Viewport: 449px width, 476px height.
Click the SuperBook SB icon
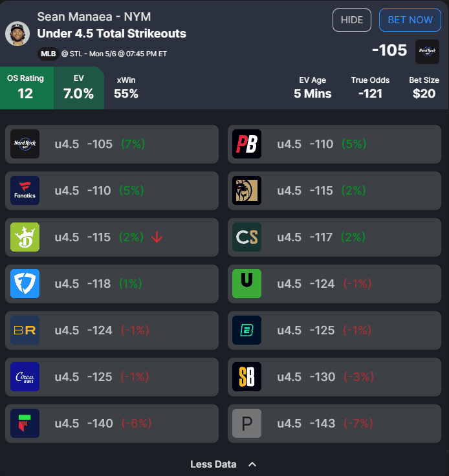[246, 377]
